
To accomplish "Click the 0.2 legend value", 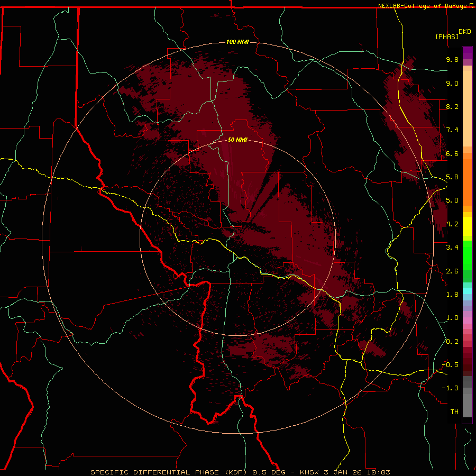I will coord(452,342).
